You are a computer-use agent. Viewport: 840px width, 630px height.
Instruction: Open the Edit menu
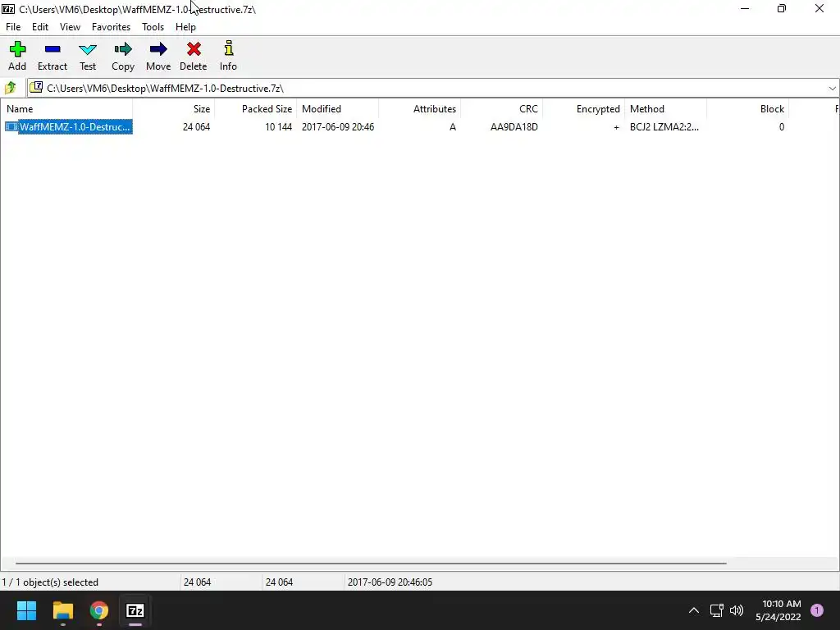coord(40,27)
